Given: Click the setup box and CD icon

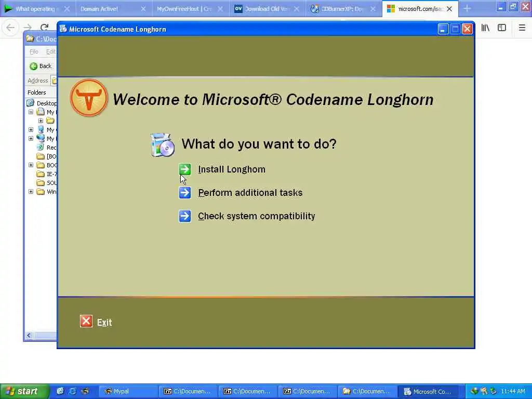Looking at the screenshot, I should pos(163,145).
